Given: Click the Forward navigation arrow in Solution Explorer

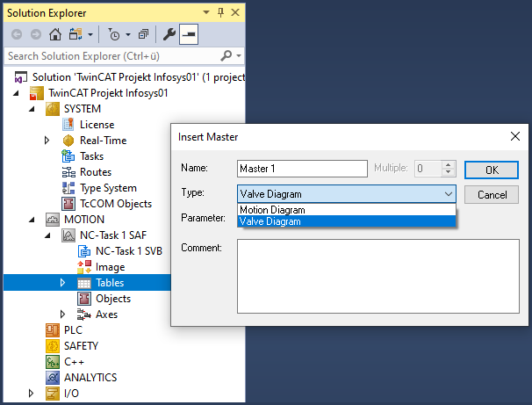Looking at the screenshot, I should [36, 34].
